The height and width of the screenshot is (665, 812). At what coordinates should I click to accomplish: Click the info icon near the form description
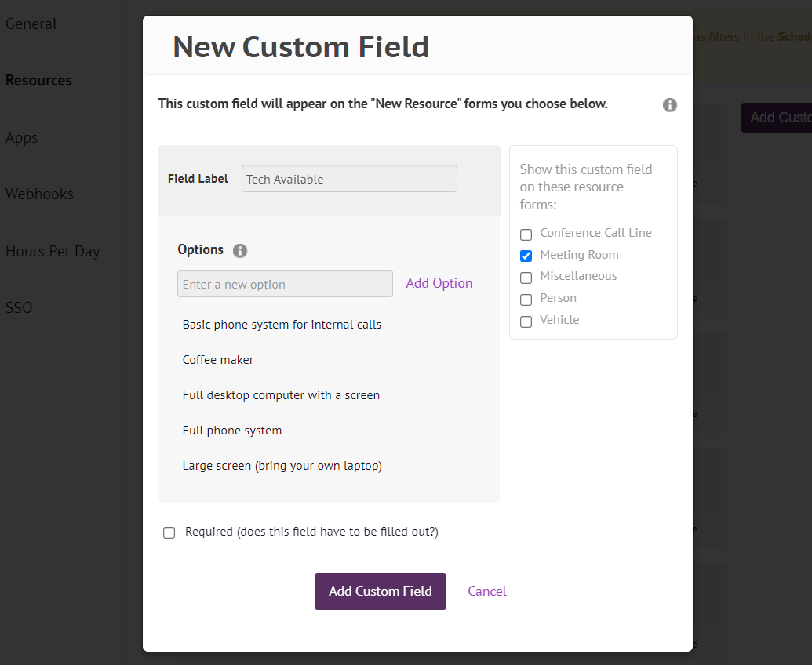click(x=669, y=104)
